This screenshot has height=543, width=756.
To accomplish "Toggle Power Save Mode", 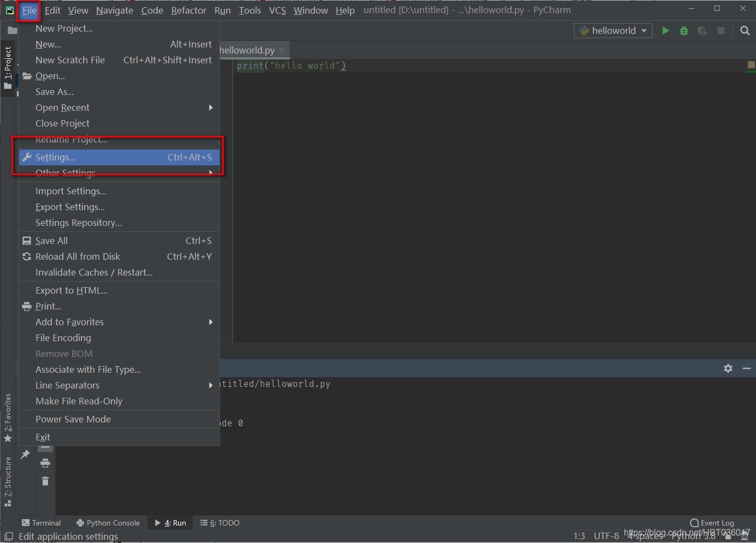I will pos(119,419).
